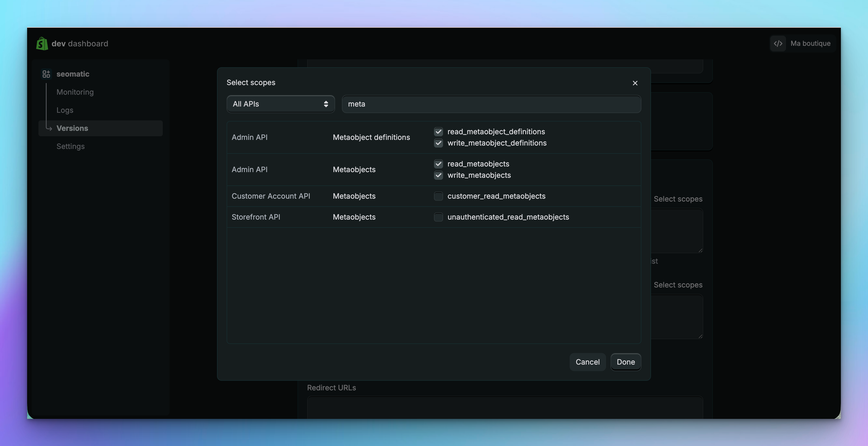Click the Shopify bag logo
The image size is (868, 446).
(42, 44)
